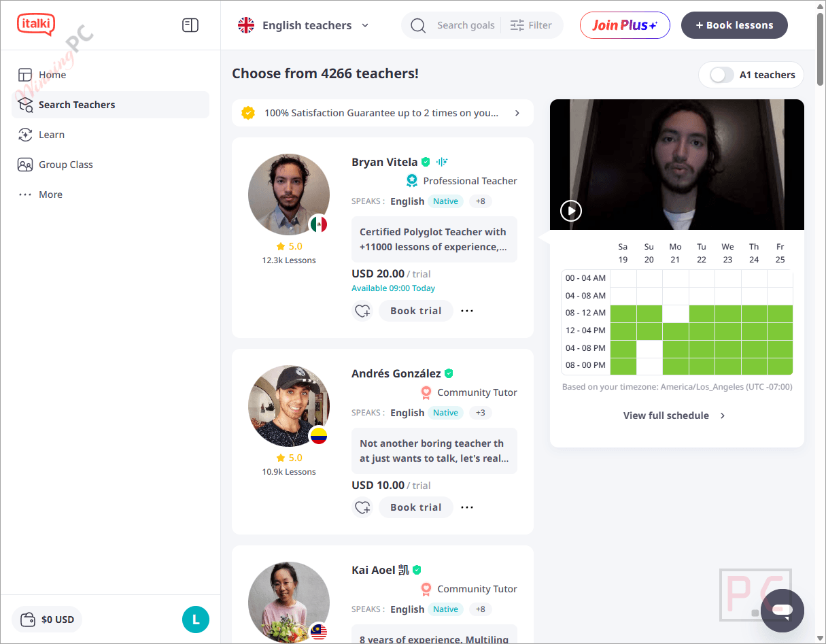Open the chat support bubble
826x644 pixels.
click(x=782, y=611)
